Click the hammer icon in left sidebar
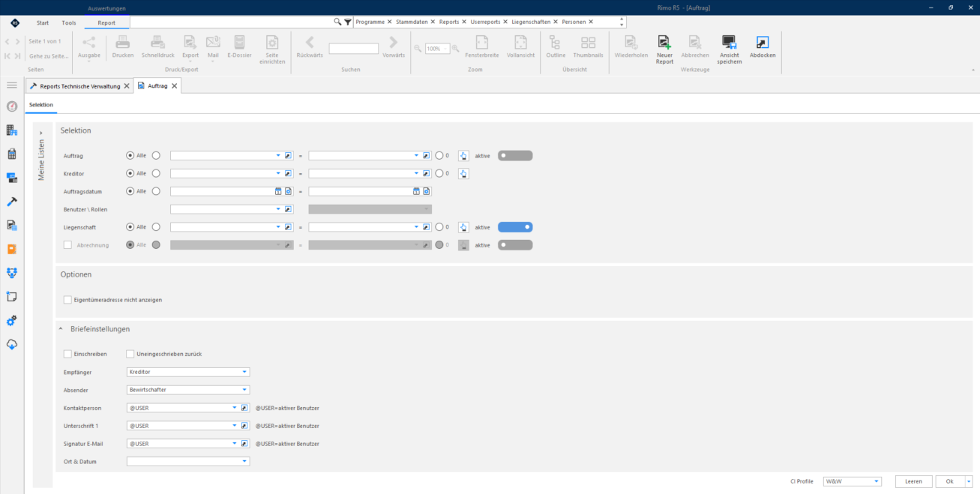Screen dimensions: 980x494 tap(12, 201)
